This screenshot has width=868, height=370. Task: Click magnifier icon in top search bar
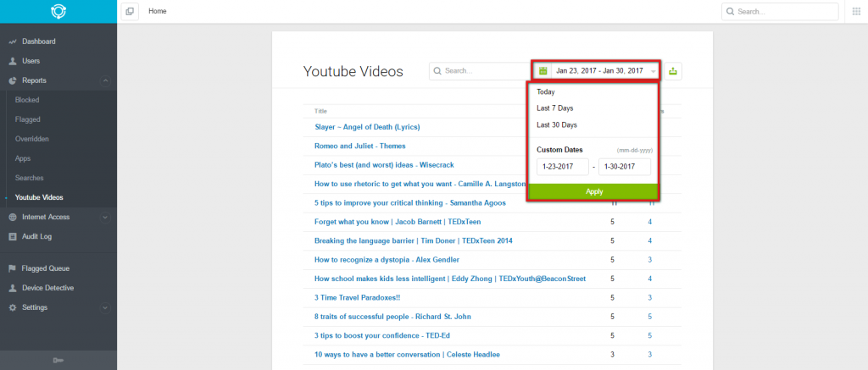click(x=730, y=11)
